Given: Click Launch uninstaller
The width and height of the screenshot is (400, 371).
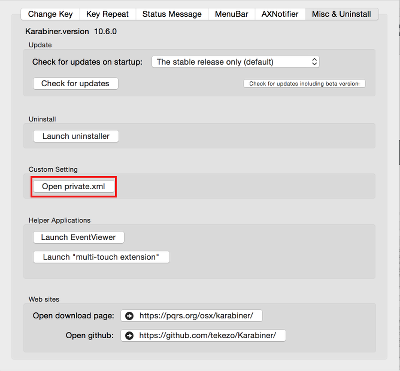Looking at the screenshot, I should [x=76, y=136].
